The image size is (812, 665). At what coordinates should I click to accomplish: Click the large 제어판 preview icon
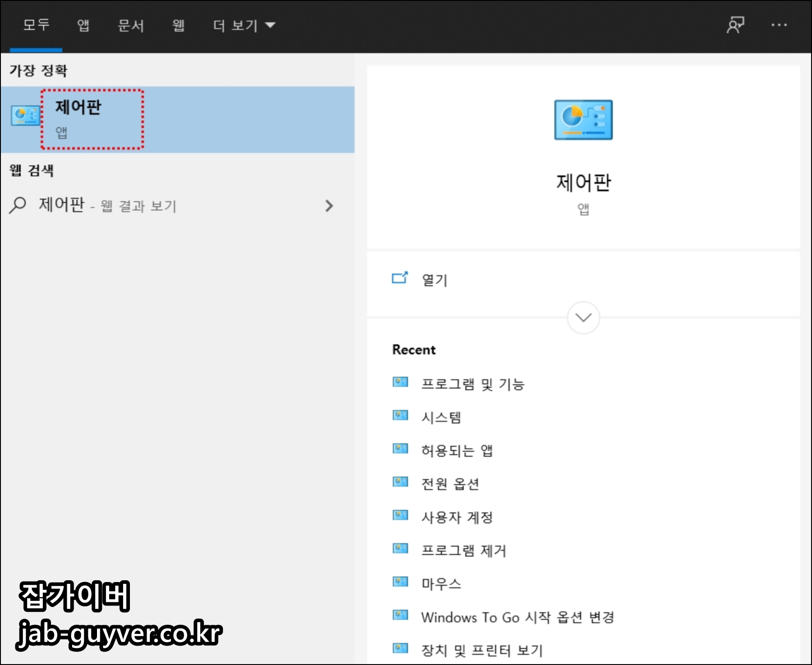[583, 120]
